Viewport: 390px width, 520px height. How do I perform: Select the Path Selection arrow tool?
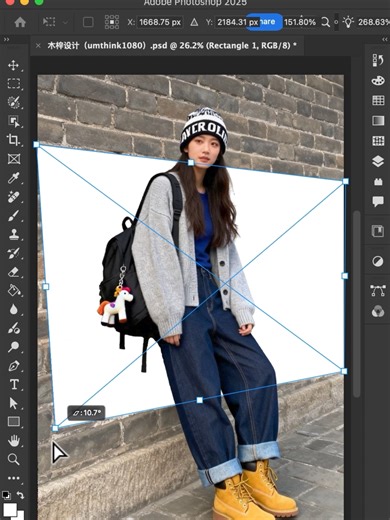tap(14, 403)
